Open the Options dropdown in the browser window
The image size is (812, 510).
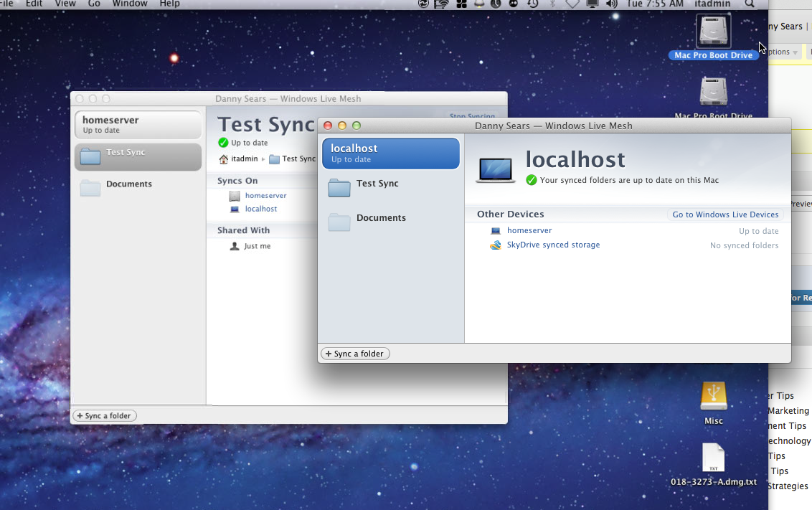[783, 52]
